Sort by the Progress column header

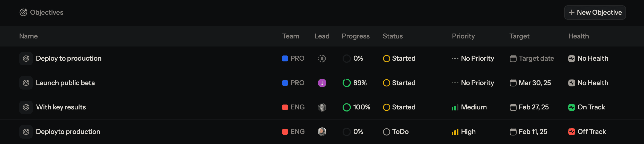coord(355,36)
